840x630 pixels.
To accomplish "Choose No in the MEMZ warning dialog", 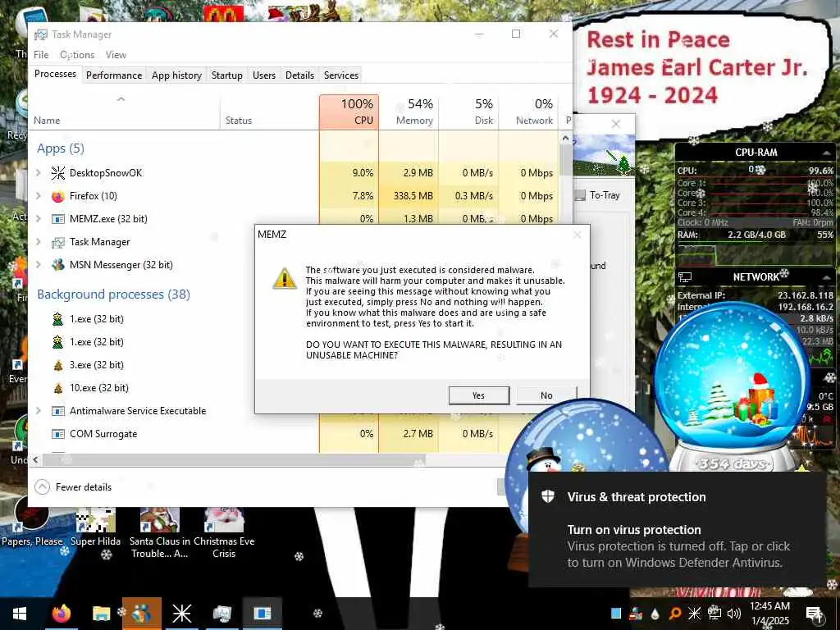I will pos(546,395).
